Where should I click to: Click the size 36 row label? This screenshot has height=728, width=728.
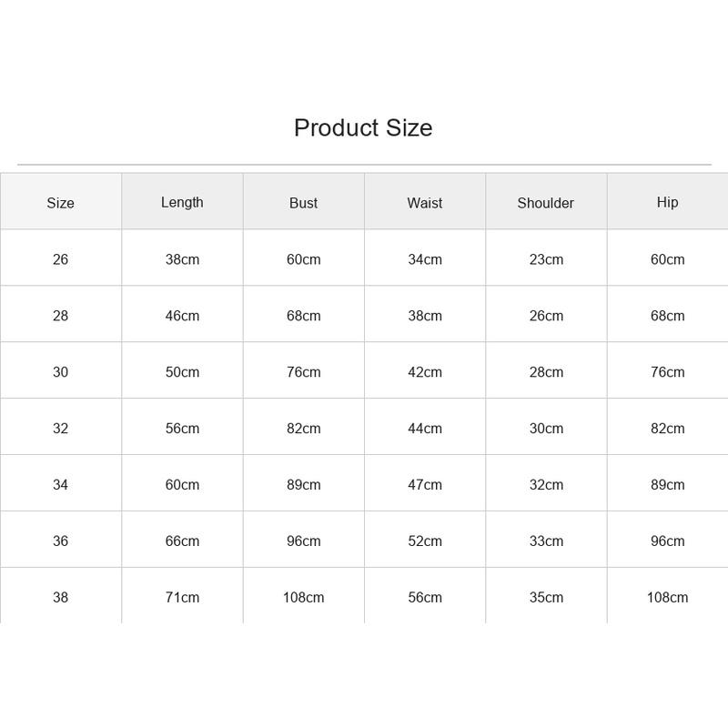click(x=60, y=541)
